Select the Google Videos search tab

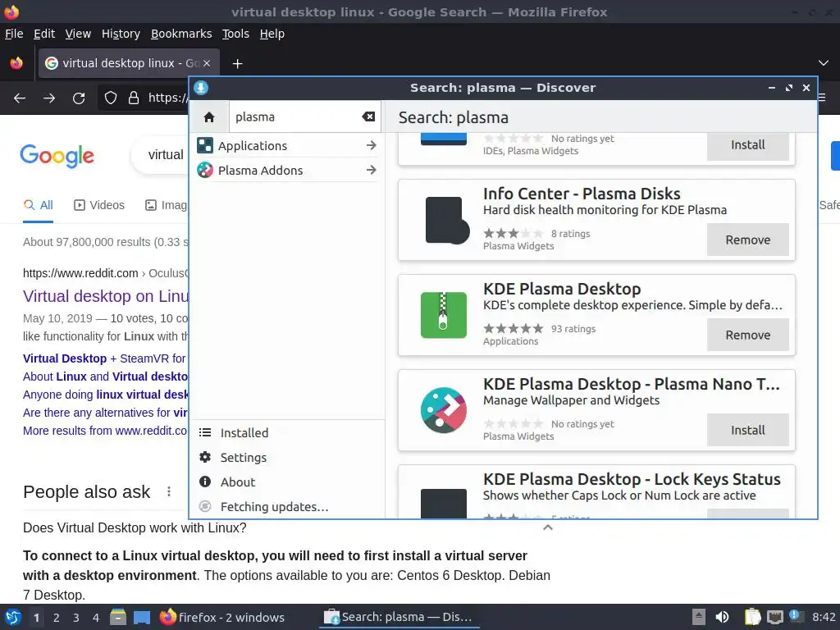point(99,205)
